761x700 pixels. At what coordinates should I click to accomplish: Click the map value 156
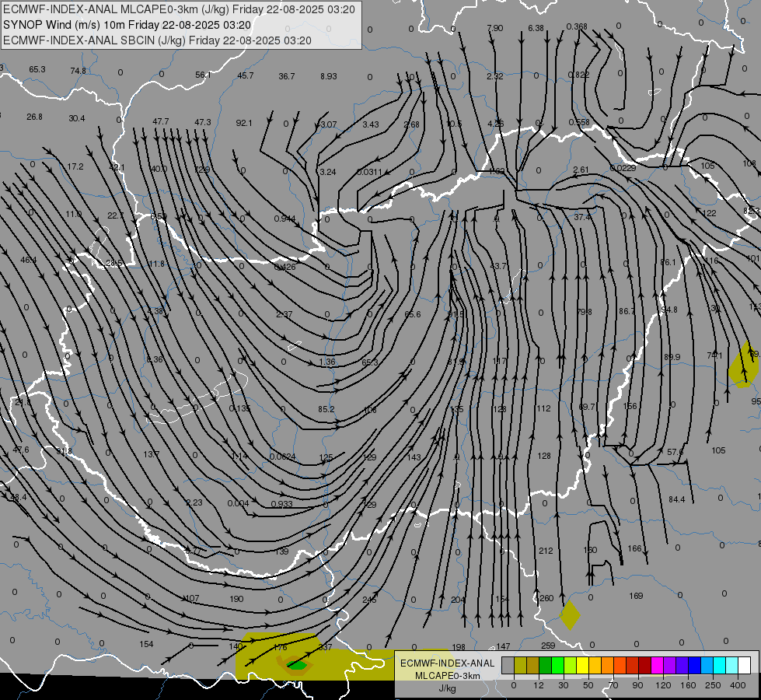[x=630, y=406]
